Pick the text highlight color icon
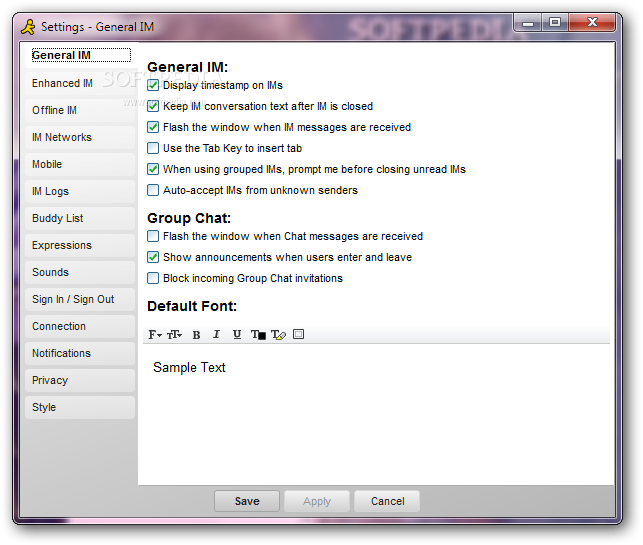643x545 pixels. [278, 335]
